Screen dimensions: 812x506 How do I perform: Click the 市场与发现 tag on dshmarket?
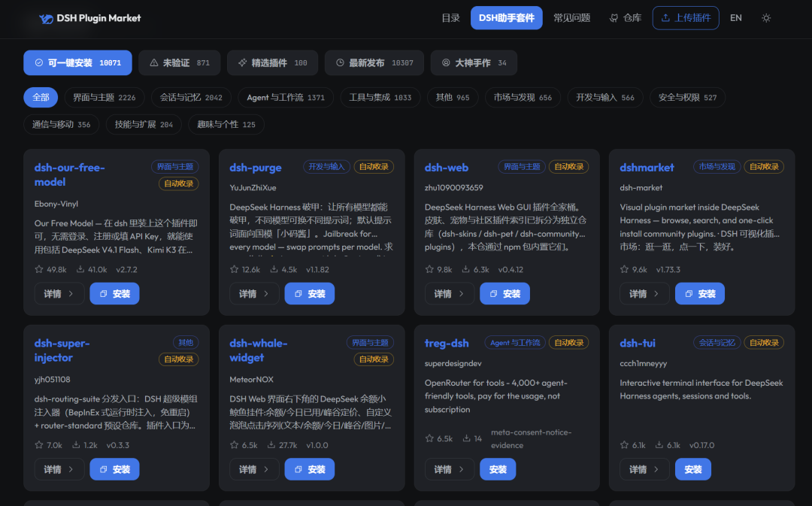[717, 167]
